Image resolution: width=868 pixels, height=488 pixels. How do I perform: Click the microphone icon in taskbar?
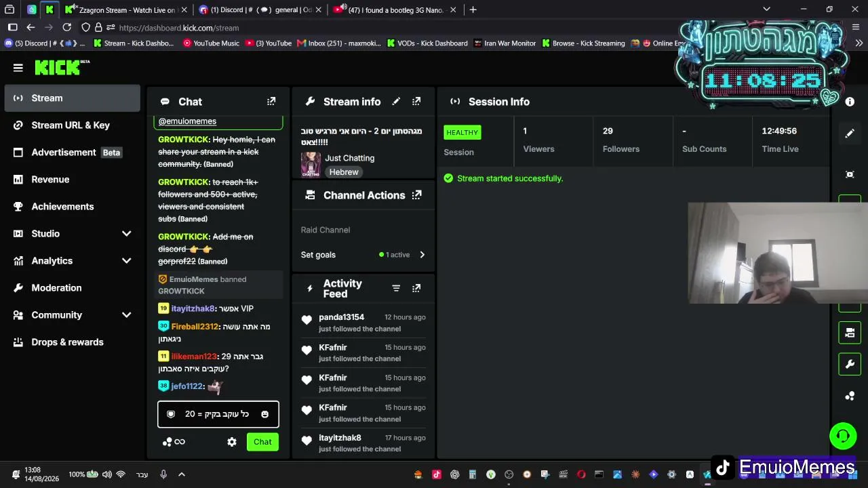[163, 474]
